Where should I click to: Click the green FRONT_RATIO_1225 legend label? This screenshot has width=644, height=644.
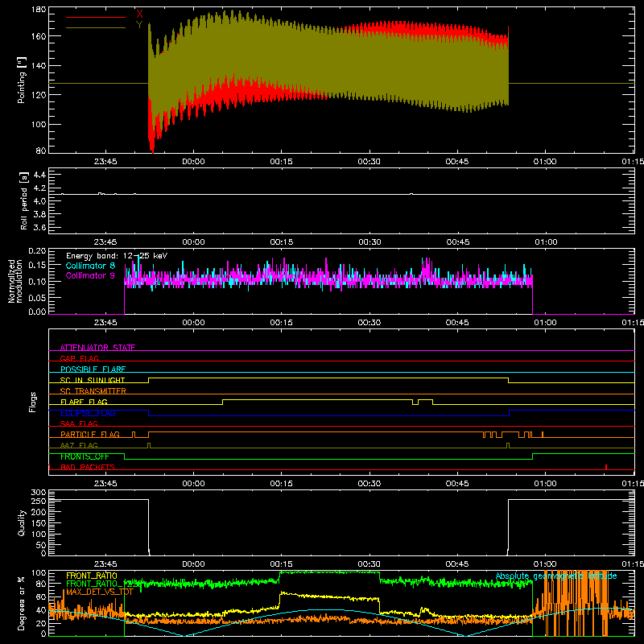tap(104, 584)
